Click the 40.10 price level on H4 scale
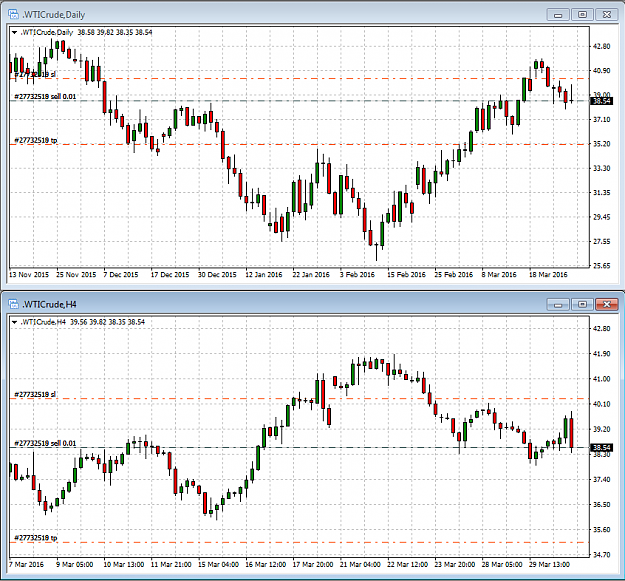The height and width of the screenshot is (581, 625). pos(602,404)
